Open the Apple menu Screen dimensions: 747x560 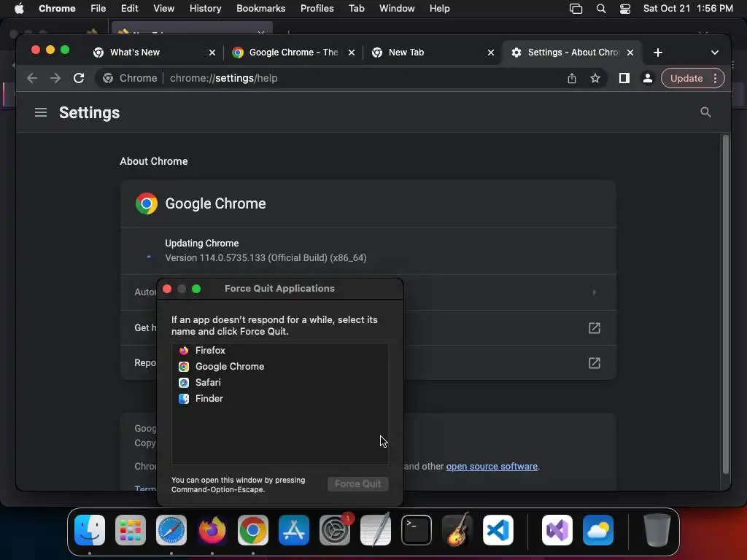point(19,9)
